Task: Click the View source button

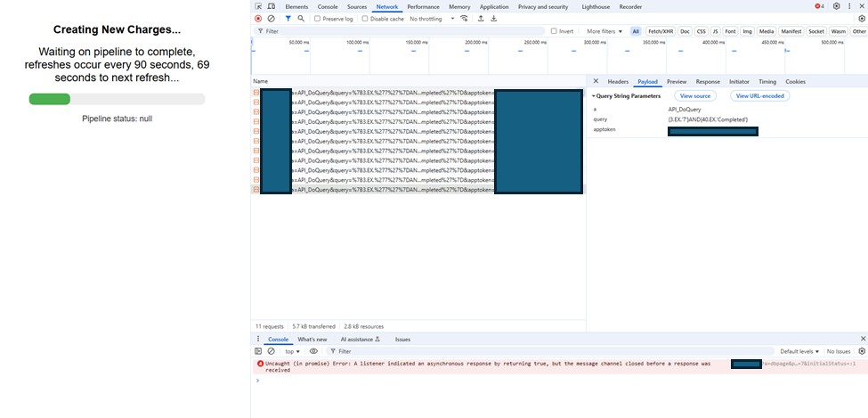Action: tap(694, 95)
